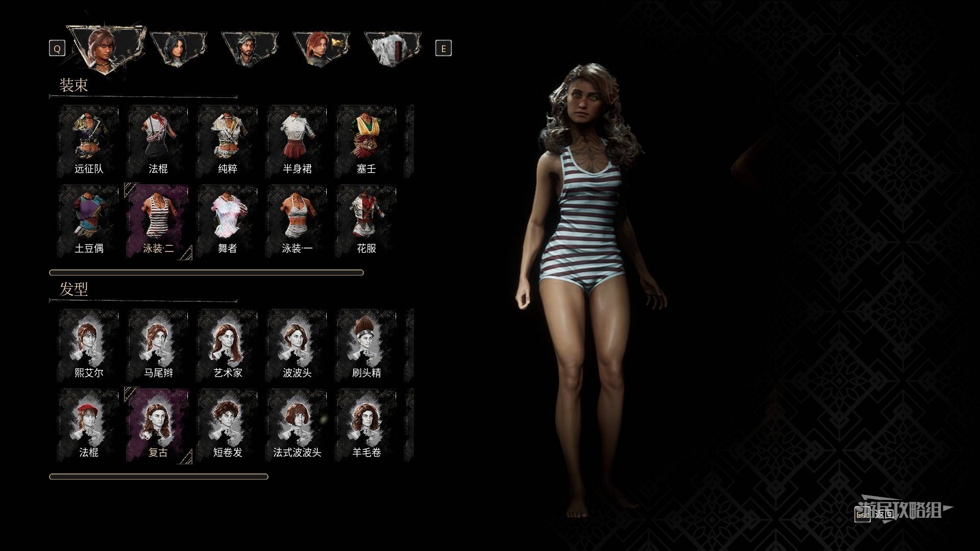Pick the 羊毛卷 hairstyle

click(x=366, y=425)
